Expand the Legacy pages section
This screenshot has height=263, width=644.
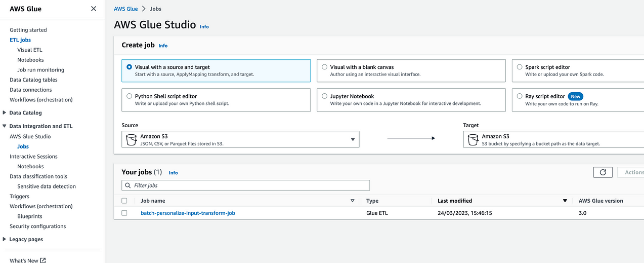coord(5,239)
